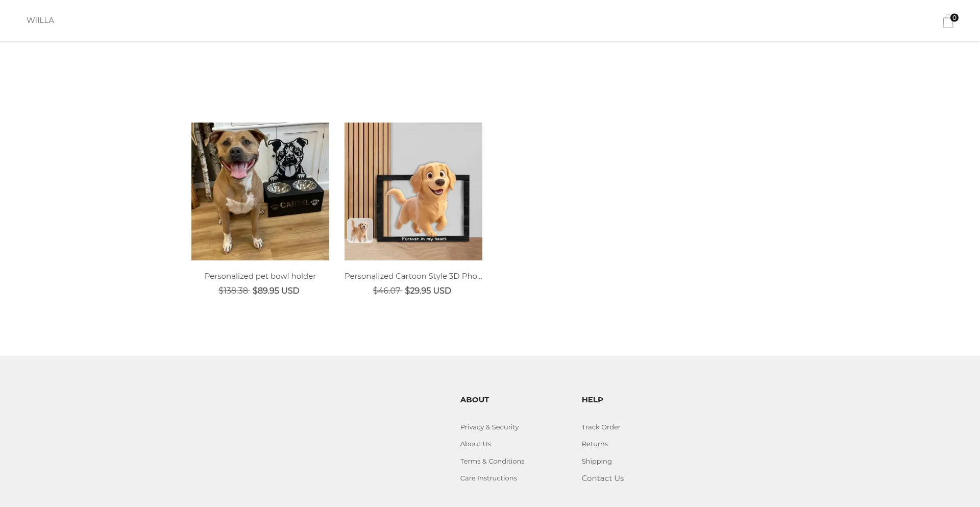This screenshot has height=507, width=980.
Task: Go to Track Order page
Action: coord(601,427)
